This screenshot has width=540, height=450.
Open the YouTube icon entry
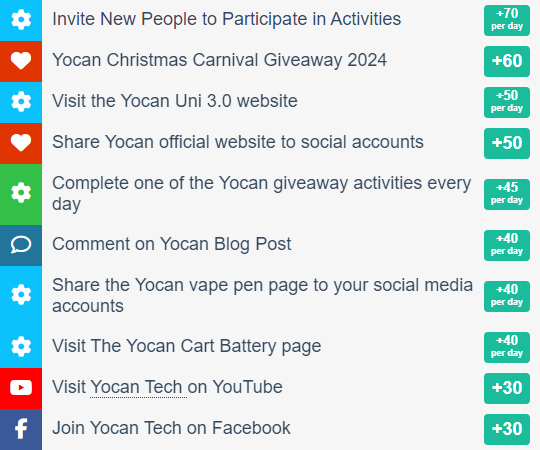[x=21, y=388]
